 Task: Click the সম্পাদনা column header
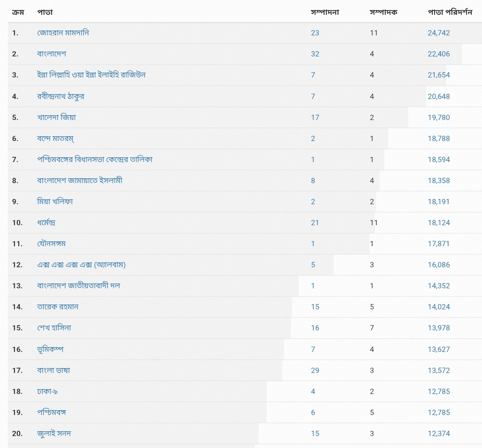tap(325, 12)
